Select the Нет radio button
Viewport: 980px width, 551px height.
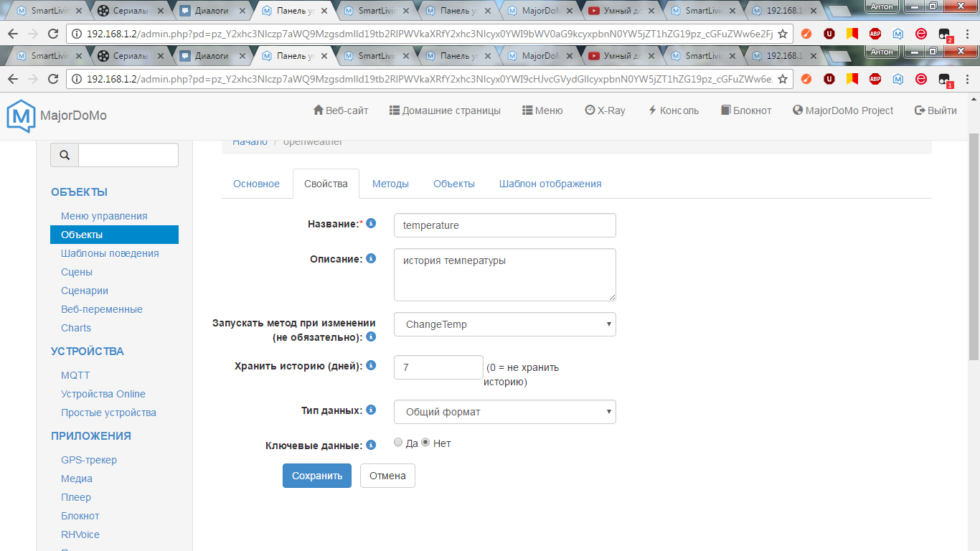click(x=425, y=443)
